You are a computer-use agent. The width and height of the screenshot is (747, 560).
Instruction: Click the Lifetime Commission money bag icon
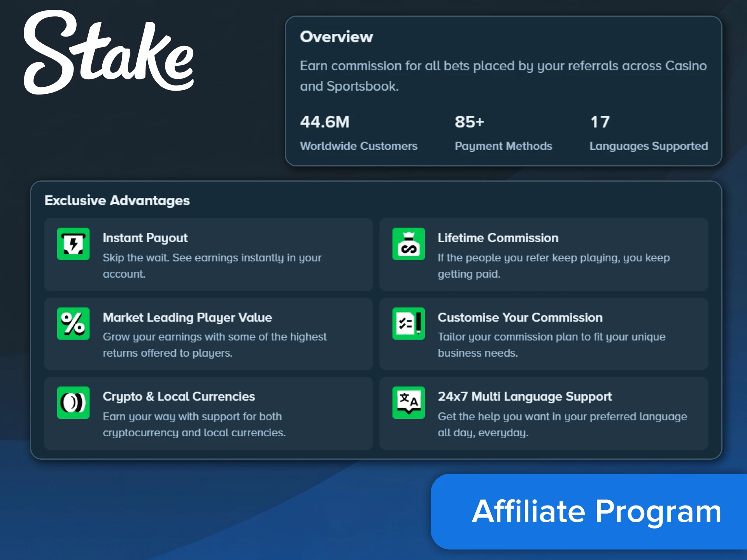tap(409, 244)
